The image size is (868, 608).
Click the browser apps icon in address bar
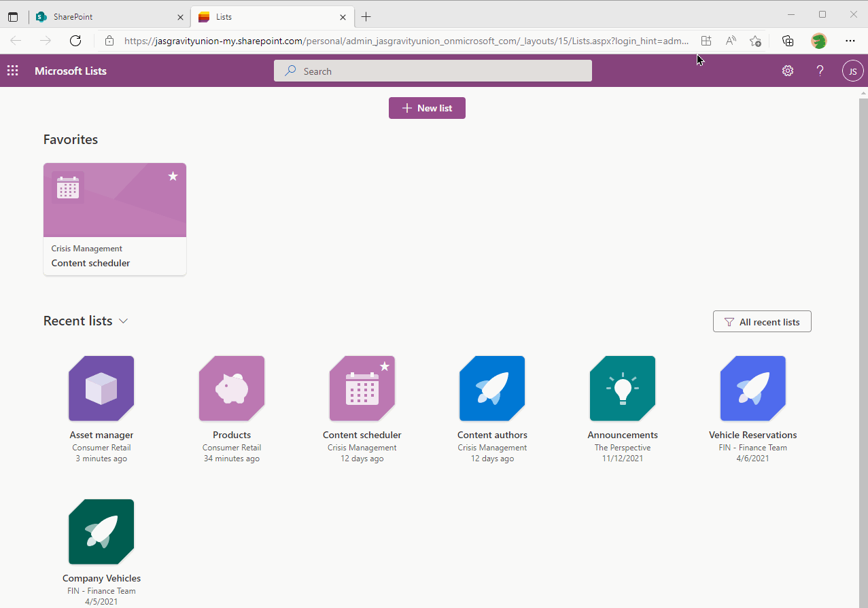pos(706,41)
